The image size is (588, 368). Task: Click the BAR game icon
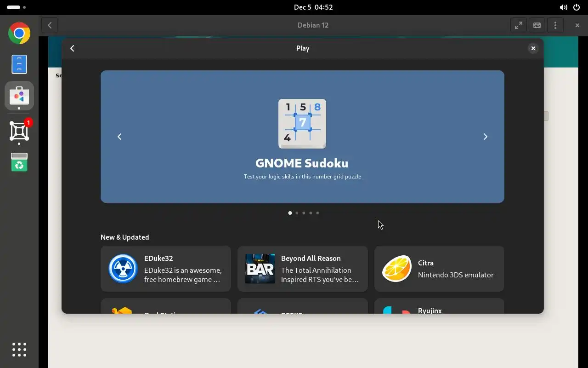click(260, 269)
